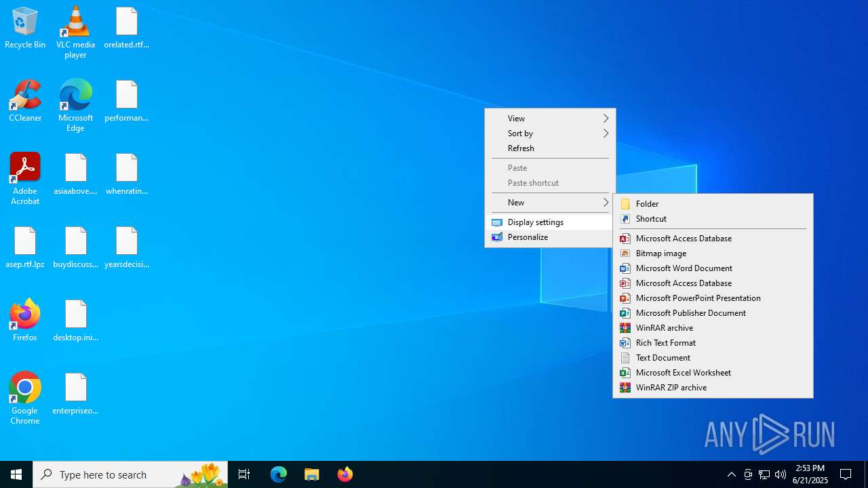Launch Edge from the taskbar
Viewport: 868px width, 488px height.
[x=279, y=474]
